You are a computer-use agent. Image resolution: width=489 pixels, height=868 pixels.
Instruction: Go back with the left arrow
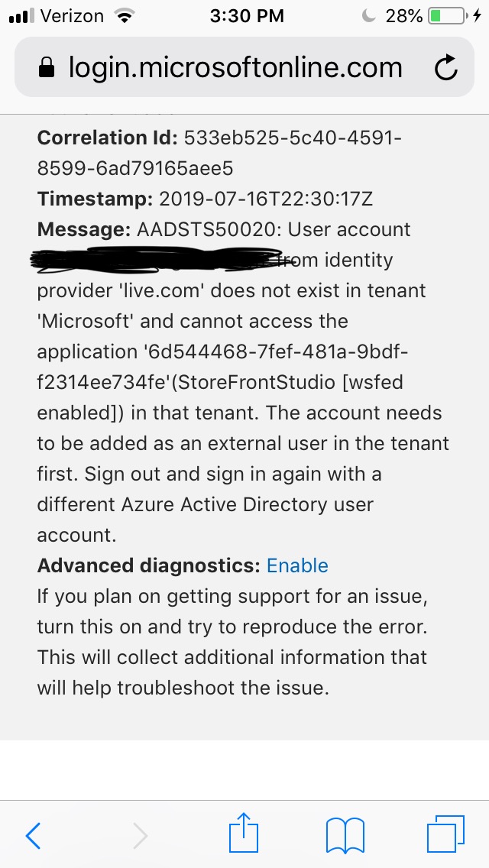click(33, 835)
